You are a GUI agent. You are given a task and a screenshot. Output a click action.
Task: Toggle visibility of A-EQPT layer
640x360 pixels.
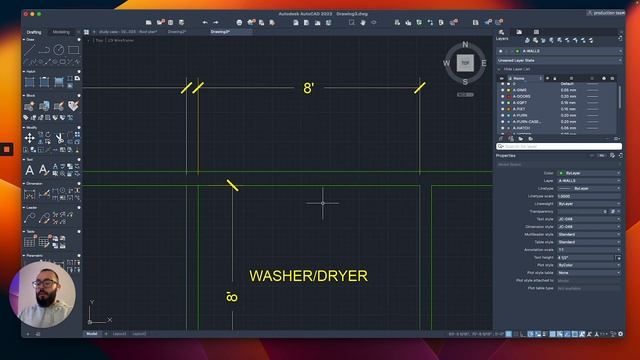pyautogui.click(x=502, y=103)
